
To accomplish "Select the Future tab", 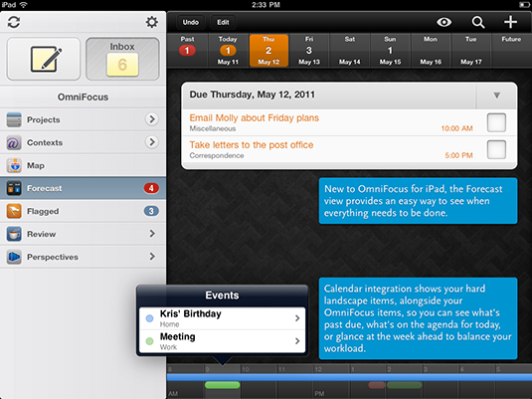I will (511, 51).
